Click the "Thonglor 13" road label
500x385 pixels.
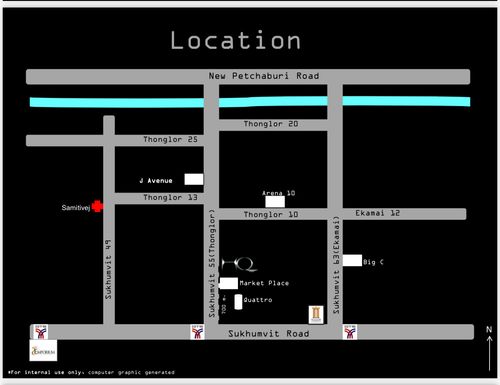pos(170,197)
